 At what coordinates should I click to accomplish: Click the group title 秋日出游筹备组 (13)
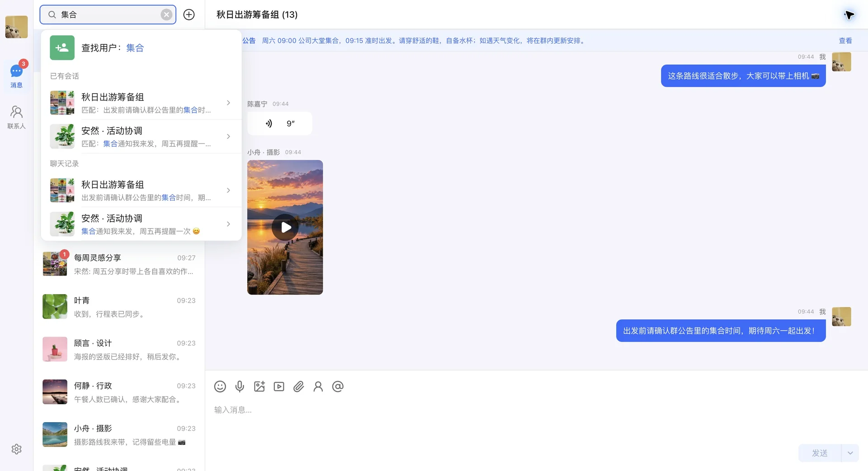pyautogui.click(x=257, y=14)
